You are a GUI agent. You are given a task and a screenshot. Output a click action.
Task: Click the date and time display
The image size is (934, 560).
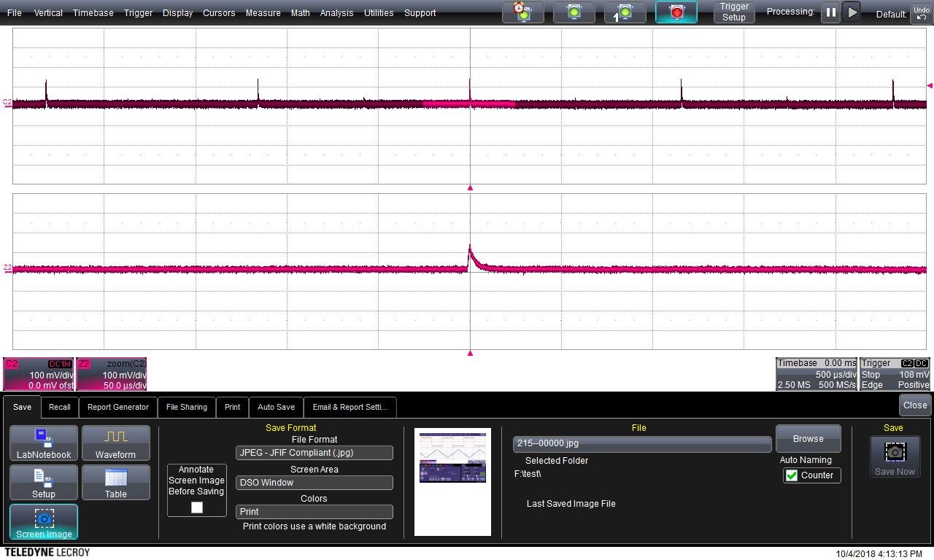tap(879, 553)
